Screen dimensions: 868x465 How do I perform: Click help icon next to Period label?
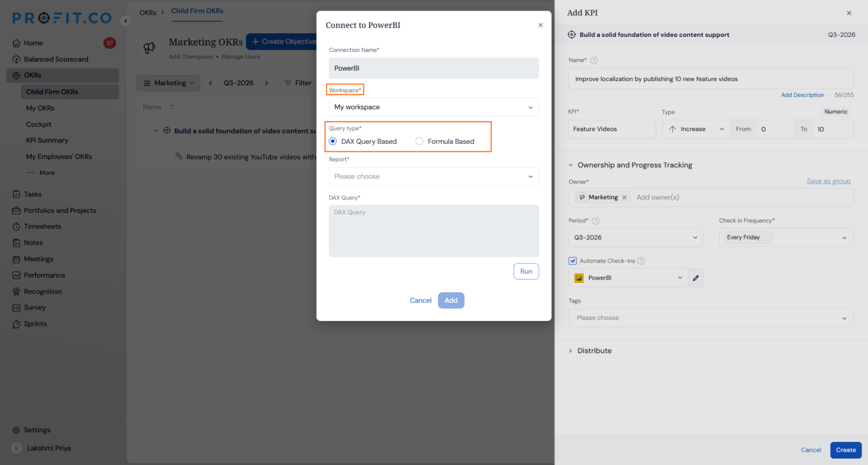coord(596,221)
